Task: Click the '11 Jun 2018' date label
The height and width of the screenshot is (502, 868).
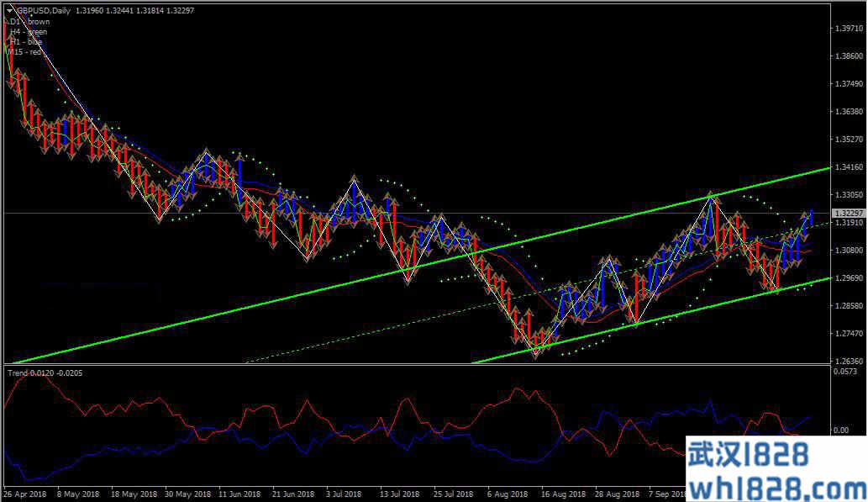Action: pos(239,494)
